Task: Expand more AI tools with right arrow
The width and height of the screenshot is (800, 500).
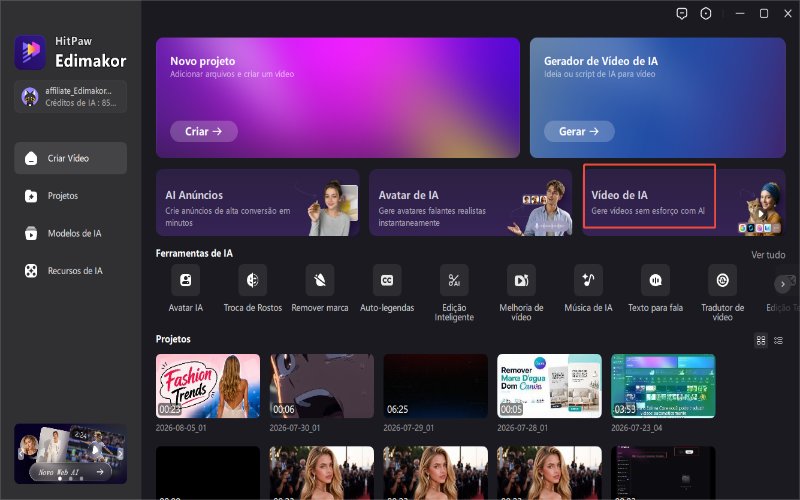Action: tap(783, 284)
